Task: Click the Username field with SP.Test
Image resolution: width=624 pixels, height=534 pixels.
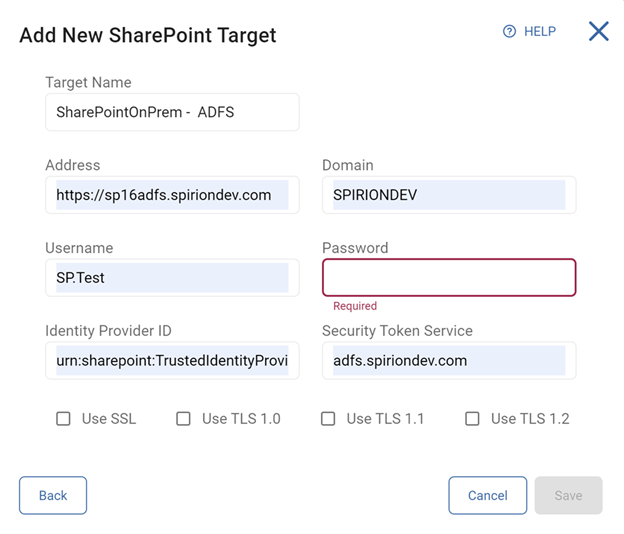Action: [172, 278]
